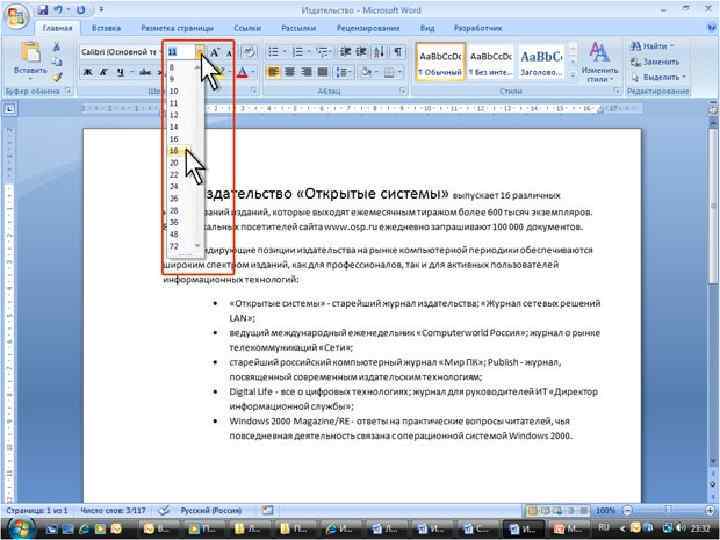This screenshot has height=540, width=720.
Task: Open the Абзац (Paragraph) dialog launcher
Action: pos(403,91)
